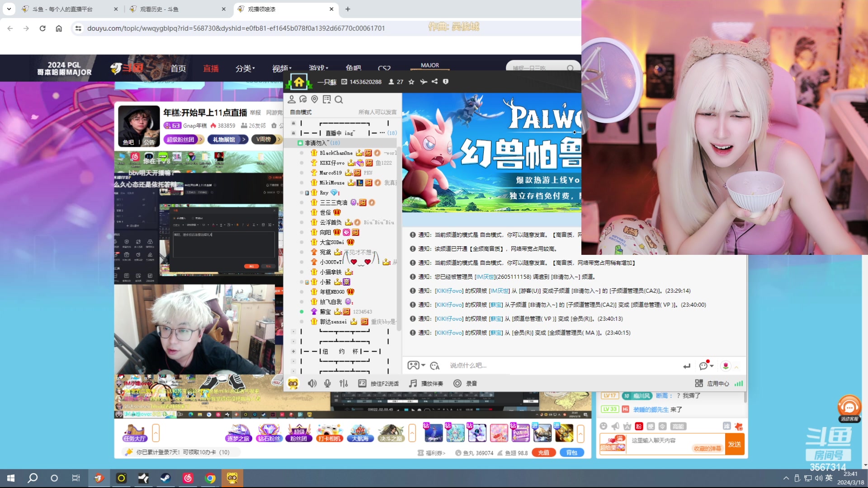This screenshot has width=868, height=488.
Task: Open the 背包 backpack button
Action: click(x=572, y=452)
